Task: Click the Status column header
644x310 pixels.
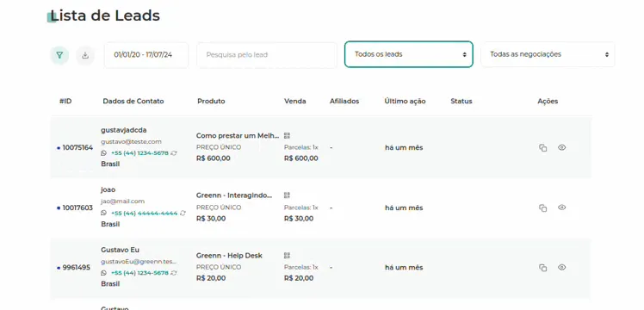Action: 461,101
